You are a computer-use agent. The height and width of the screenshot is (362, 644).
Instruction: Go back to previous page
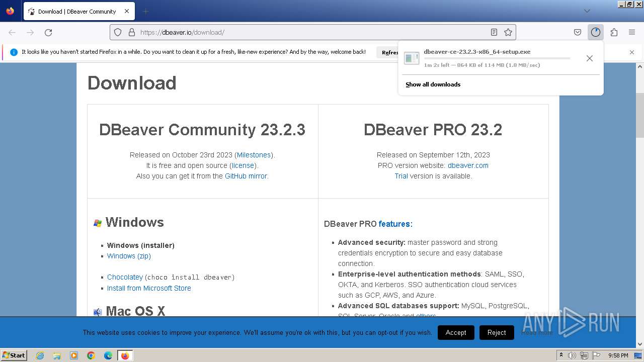click(x=12, y=32)
